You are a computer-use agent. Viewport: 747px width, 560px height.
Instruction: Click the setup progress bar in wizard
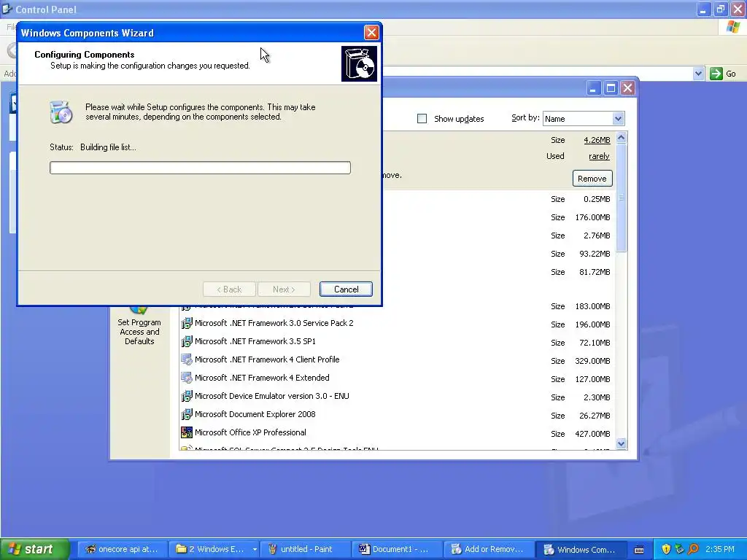coord(200,168)
